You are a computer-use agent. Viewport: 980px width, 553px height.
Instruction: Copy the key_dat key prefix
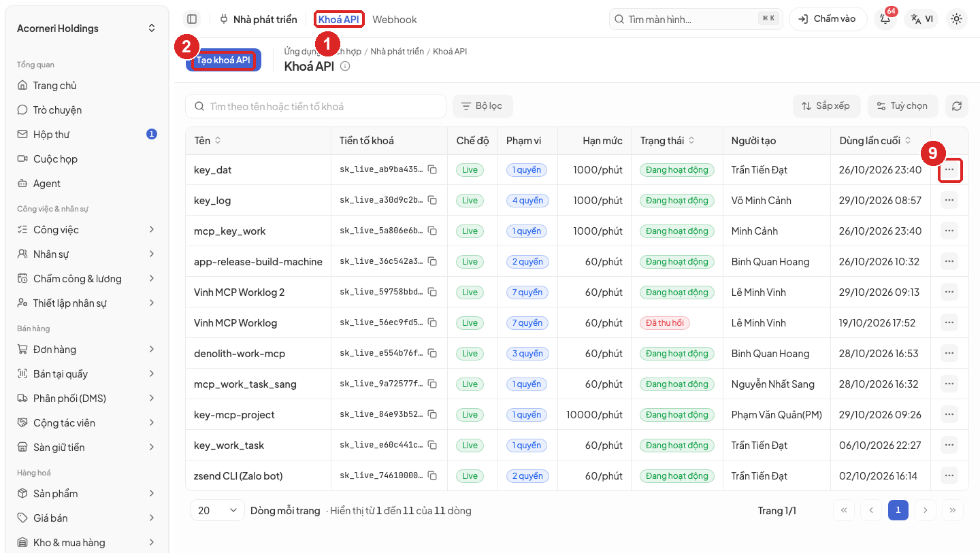pyautogui.click(x=432, y=169)
